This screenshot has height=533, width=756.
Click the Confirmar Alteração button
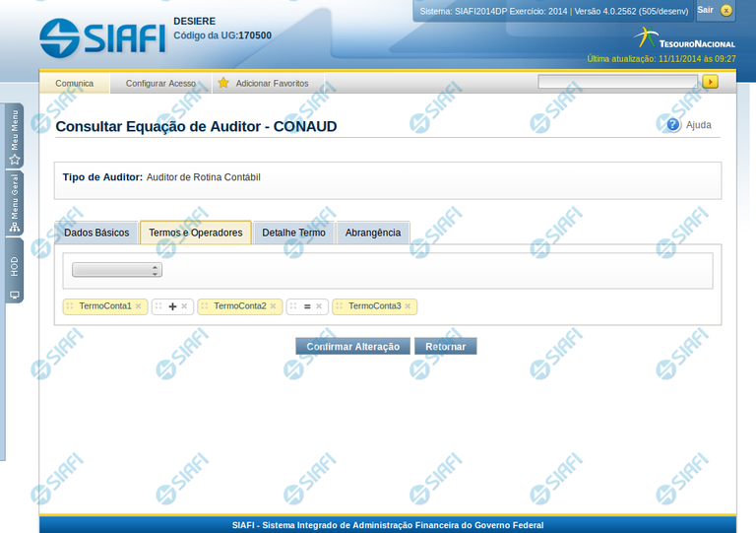(x=353, y=347)
